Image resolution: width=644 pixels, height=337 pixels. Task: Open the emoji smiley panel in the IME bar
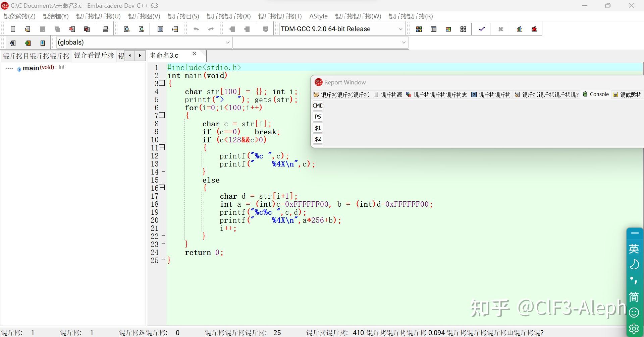(634, 313)
